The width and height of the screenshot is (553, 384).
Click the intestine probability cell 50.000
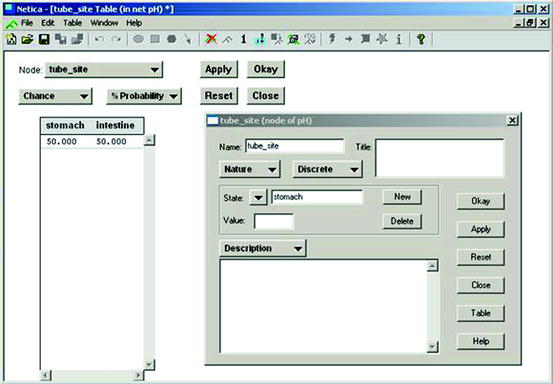(x=111, y=141)
